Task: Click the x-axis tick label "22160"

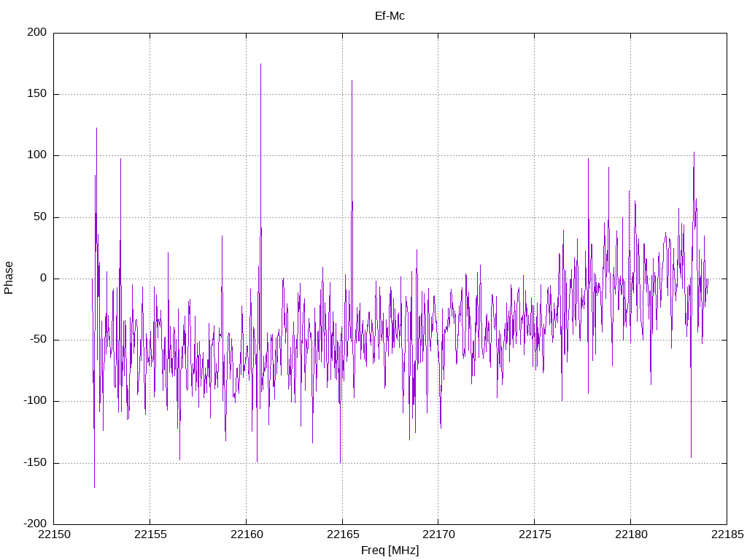Action: click(x=247, y=534)
